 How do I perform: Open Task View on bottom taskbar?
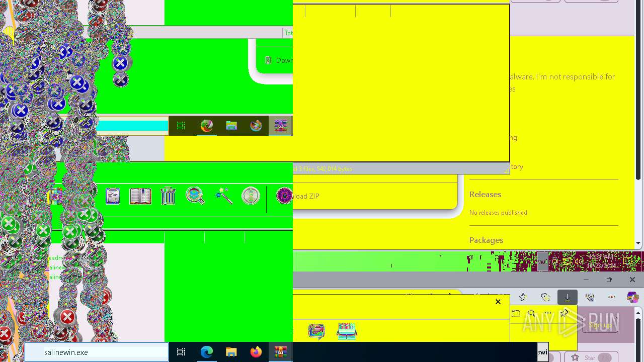click(x=181, y=352)
